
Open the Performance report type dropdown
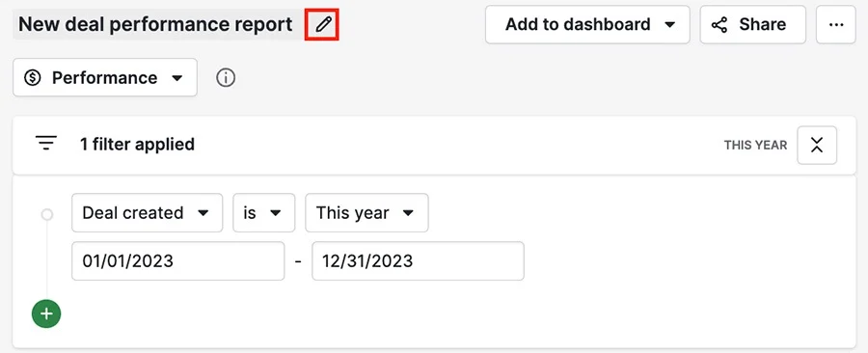105,77
